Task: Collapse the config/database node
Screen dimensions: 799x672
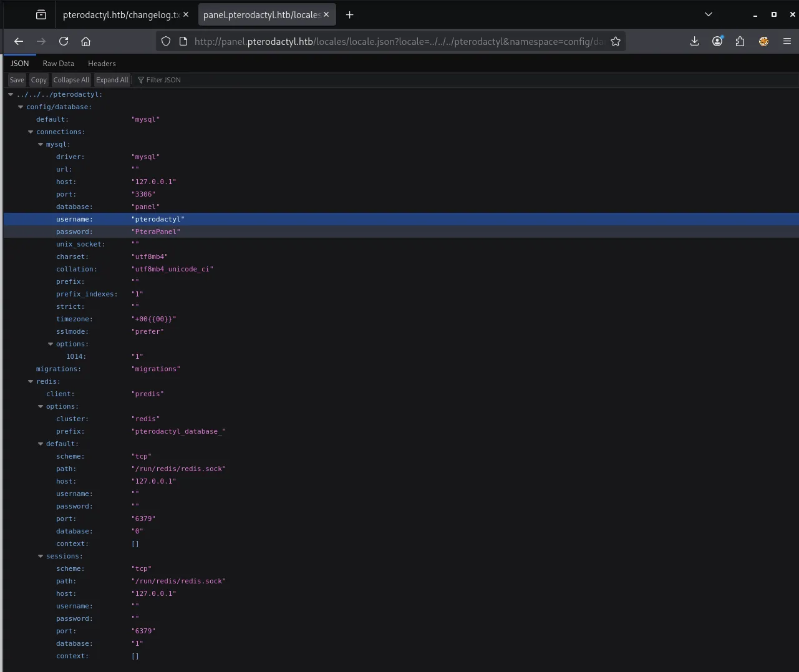Action: (x=21, y=107)
